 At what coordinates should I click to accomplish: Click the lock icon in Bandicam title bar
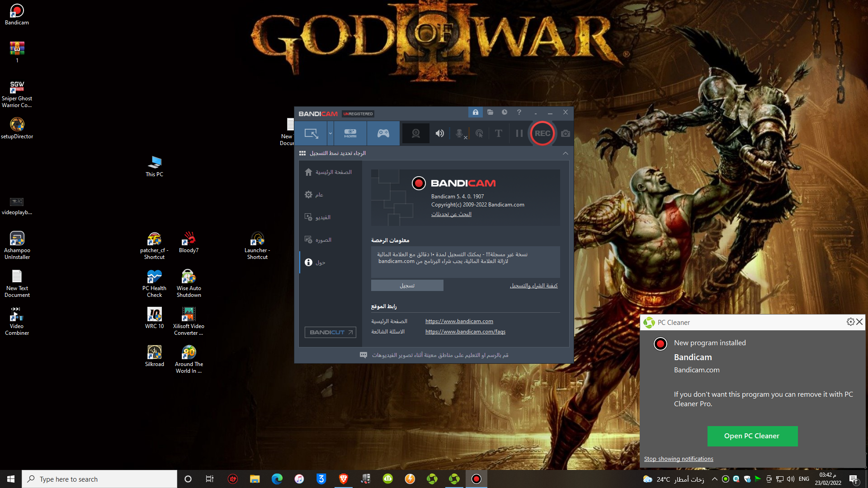[476, 112]
